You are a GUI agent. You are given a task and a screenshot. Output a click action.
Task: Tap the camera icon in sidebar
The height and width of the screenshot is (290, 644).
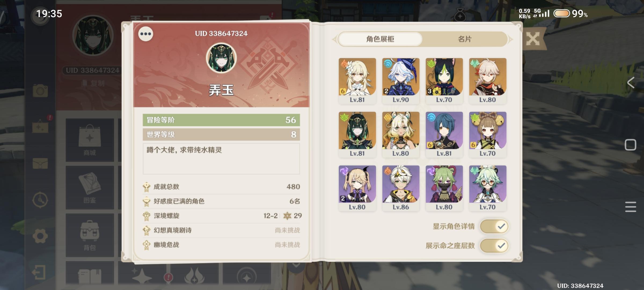click(40, 91)
